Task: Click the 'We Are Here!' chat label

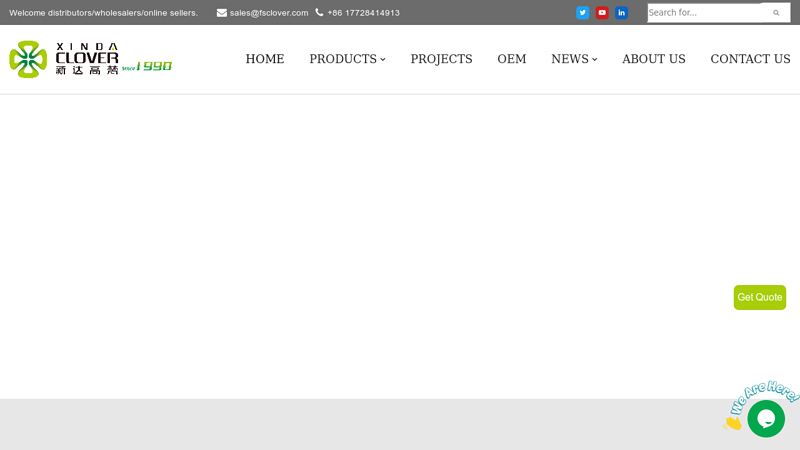Action: (x=763, y=397)
